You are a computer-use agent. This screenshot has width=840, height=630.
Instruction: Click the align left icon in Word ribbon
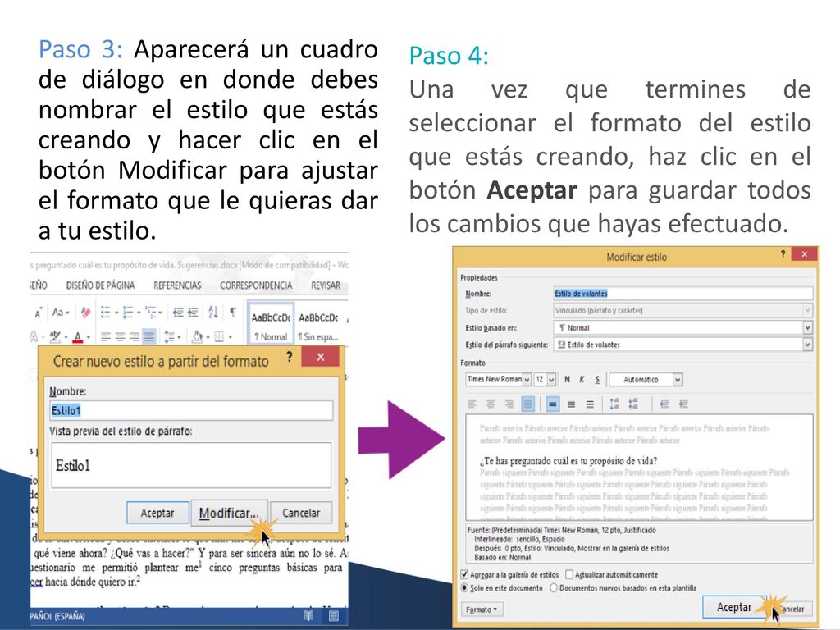click(106, 336)
